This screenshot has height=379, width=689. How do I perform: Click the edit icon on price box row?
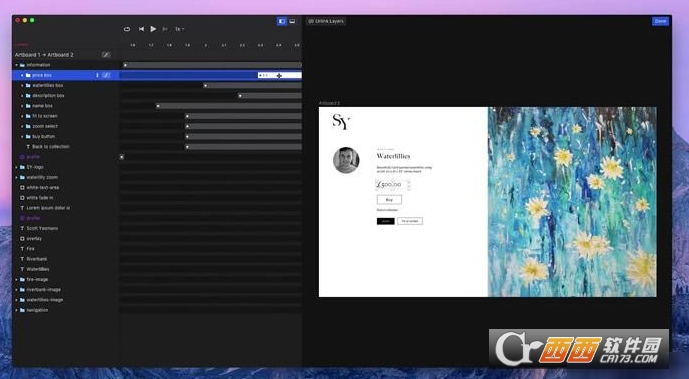[x=106, y=75]
